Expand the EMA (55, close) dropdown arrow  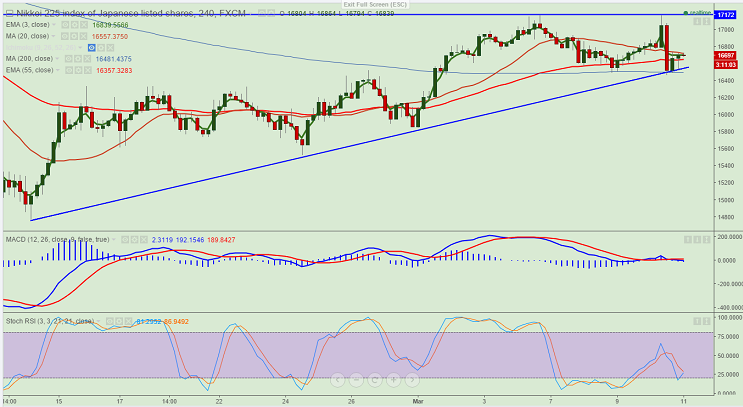click(x=58, y=70)
